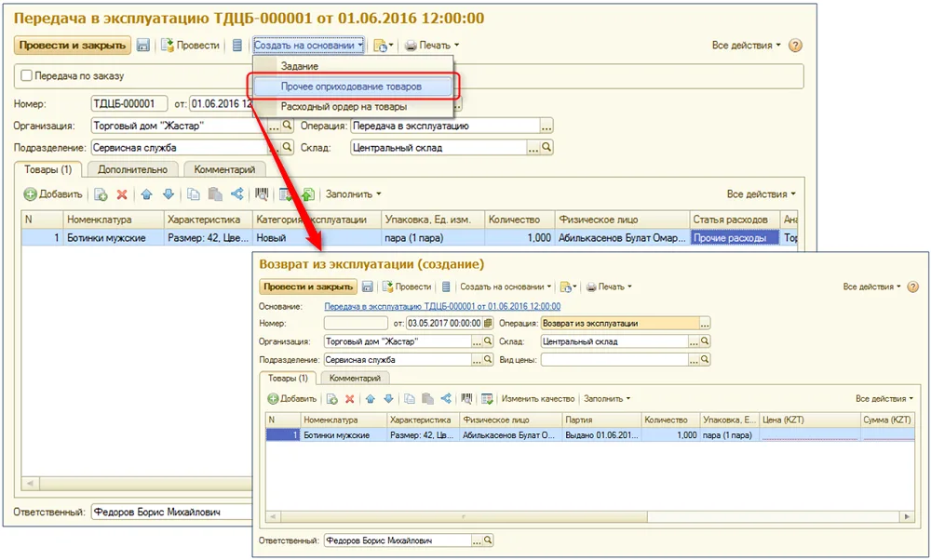931x560 pixels.
Task: Click save floppy icon in Возврат из эксплуатации window
Action: 368,287
